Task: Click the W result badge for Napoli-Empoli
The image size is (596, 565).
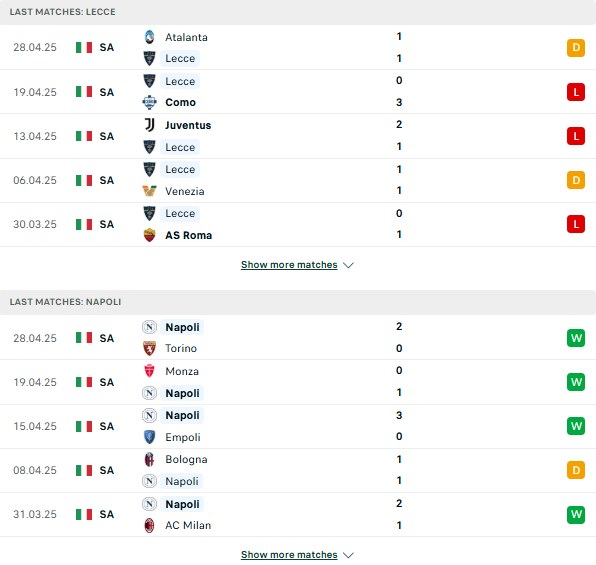Action: coord(576,426)
